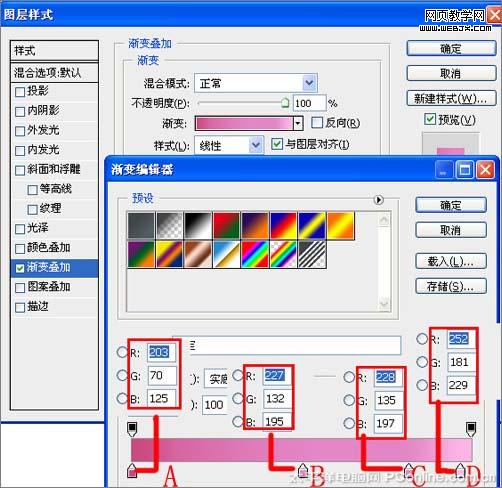Open the presets flyout menu arrow
Viewport: 502px width, 488px height.
(379, 200)
